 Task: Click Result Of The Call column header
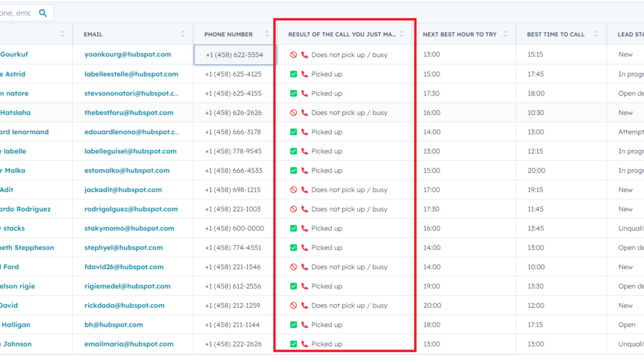tap(342, 34)
